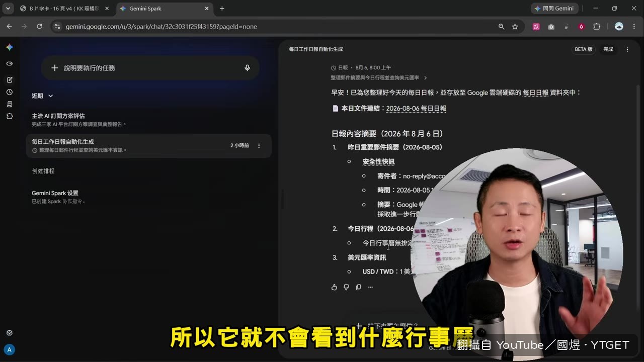This screenshot has width=644, height=362.
Task: Click the '安全性快訊' underlined heading
Action: click(378, 162)
